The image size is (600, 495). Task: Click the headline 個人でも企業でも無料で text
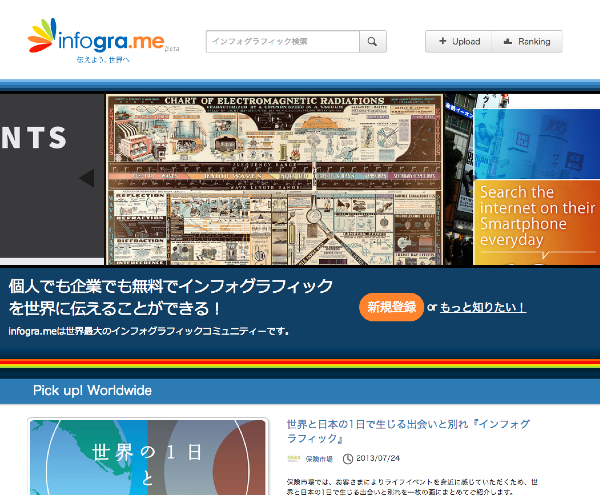[171, 297]
